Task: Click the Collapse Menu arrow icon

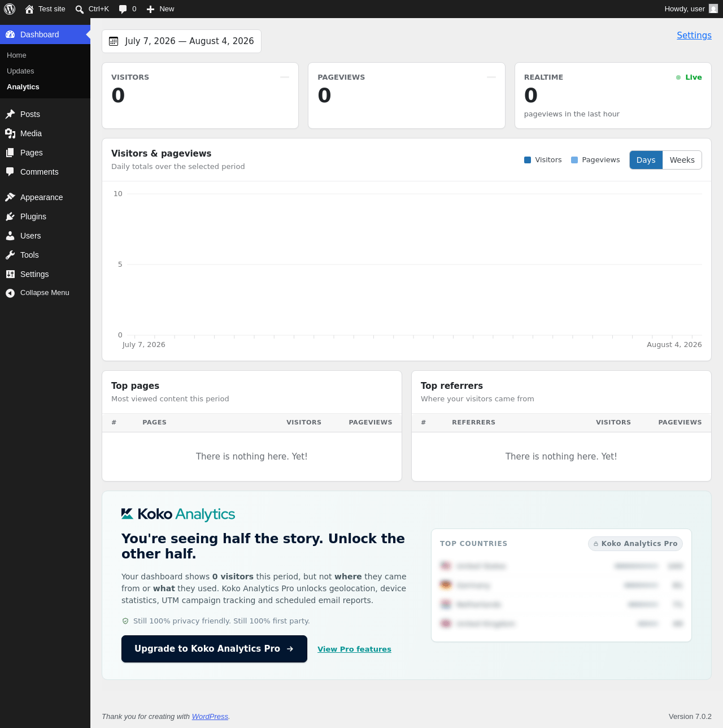Action: 10,293
